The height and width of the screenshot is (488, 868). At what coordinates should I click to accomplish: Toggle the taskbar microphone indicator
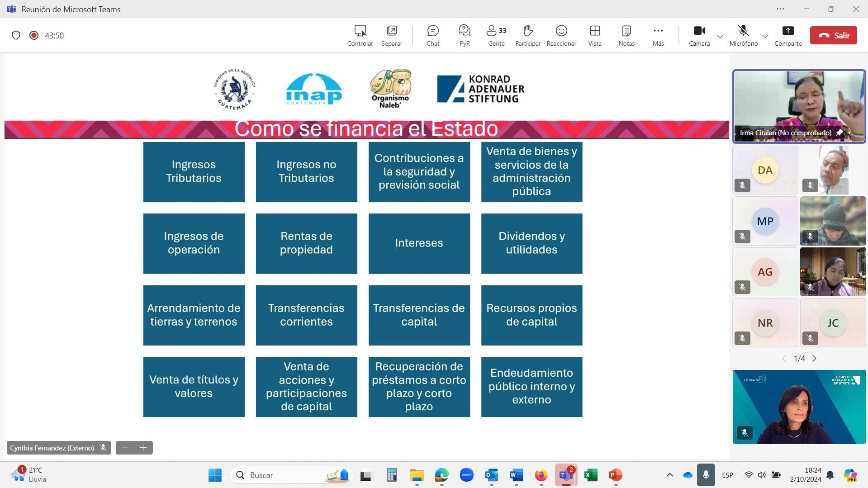(706, 475)
